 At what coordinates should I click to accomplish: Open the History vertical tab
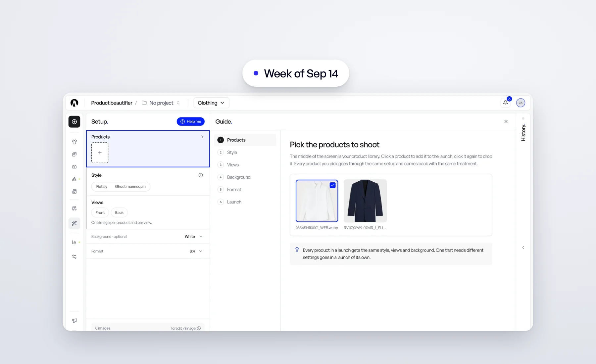coord(523,132)
